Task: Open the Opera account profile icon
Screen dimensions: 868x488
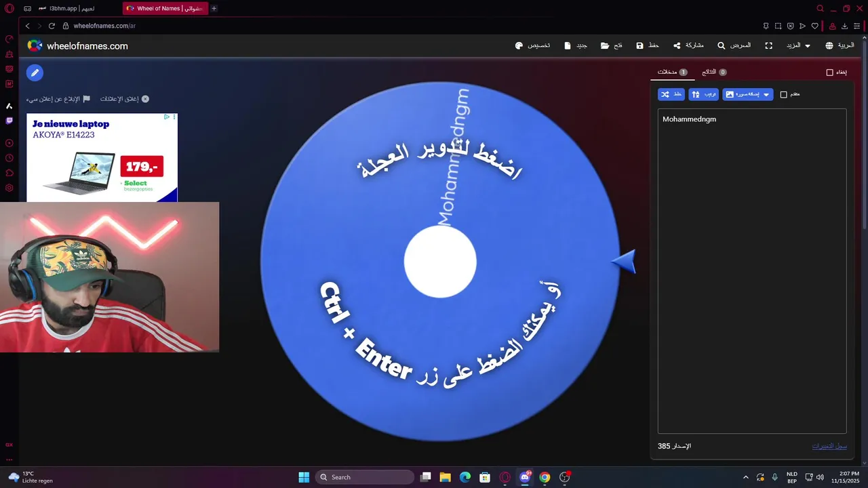Action: [x=832, y=26]
